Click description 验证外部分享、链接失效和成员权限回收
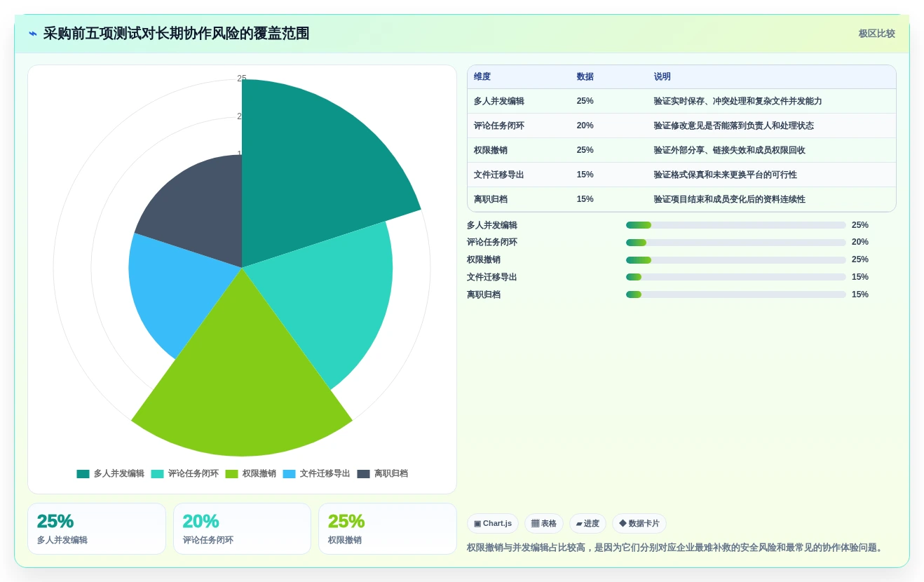Viewport: 924px width, 582px height. click(x=729, y=150)
